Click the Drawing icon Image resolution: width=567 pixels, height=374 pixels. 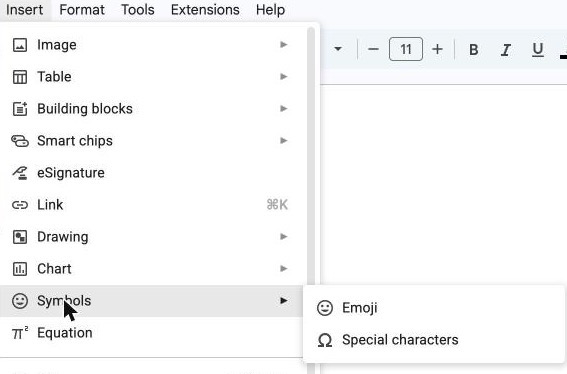20,237
